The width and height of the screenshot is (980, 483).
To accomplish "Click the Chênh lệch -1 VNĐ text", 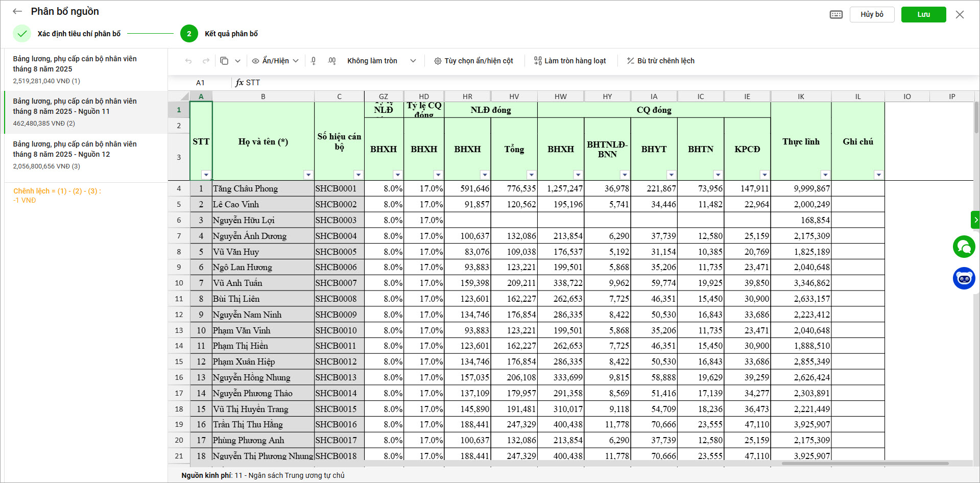I will coord(57,196).
